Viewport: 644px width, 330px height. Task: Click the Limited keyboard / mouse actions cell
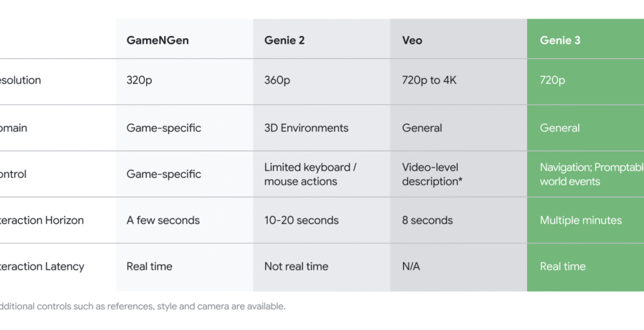pyautogui.click(x=321, y=174)
